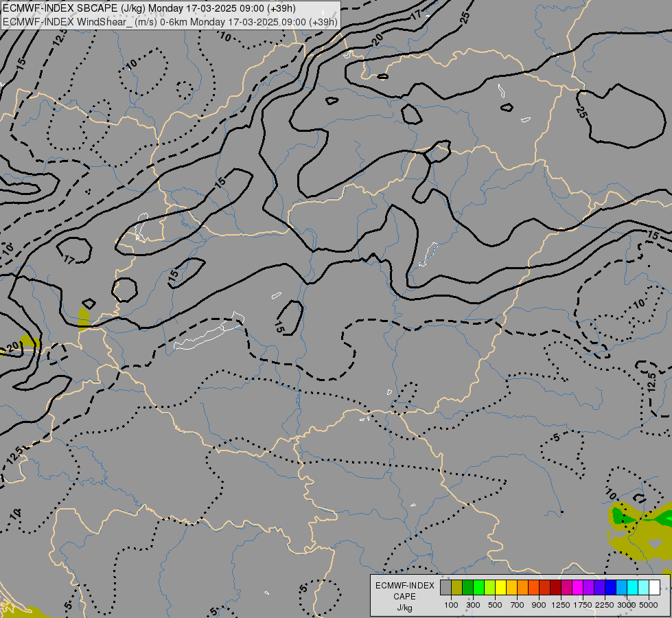Select the olive swatch in the CAPE legend
This screenshot has height=618, width=672.
point(457,588)
